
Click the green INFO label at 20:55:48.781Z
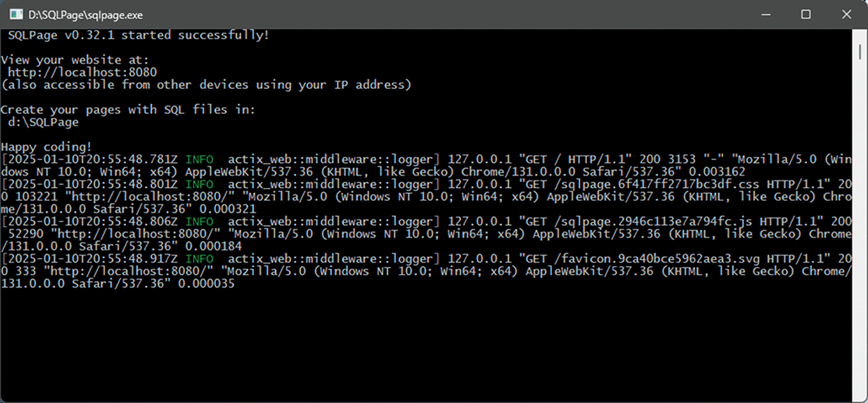[x=199, y=159]
